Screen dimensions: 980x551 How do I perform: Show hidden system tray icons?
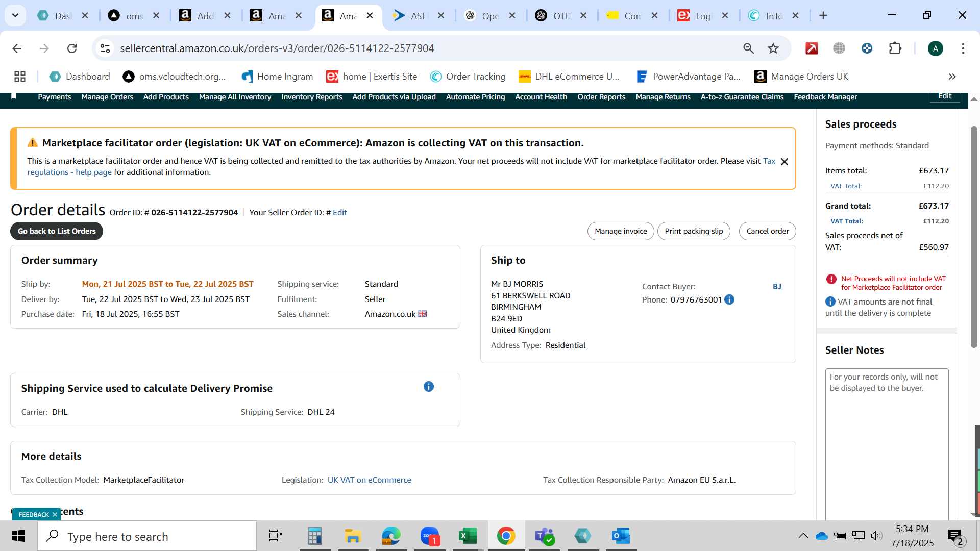point(803,536)
